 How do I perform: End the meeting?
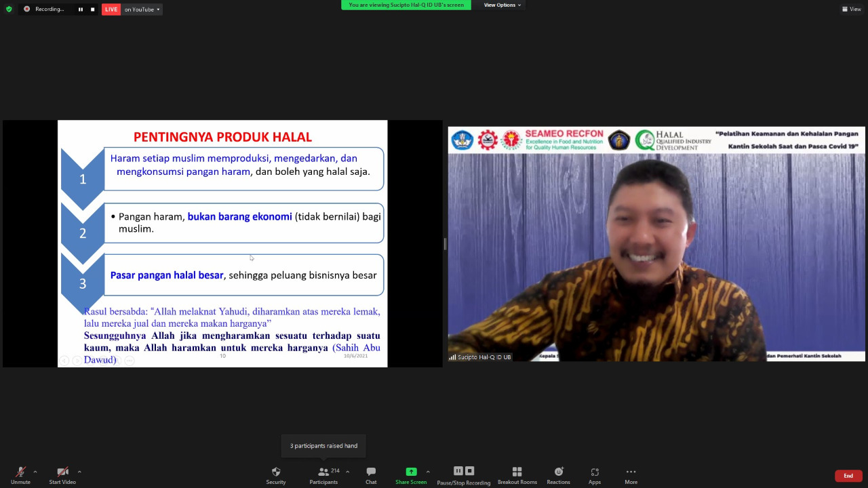[848, 475]
